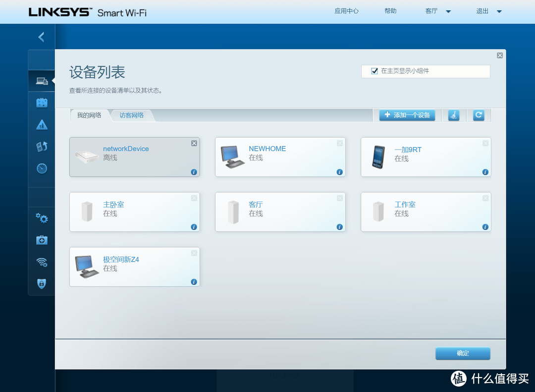Open the 一加9RT device name link

coord(408,150)
